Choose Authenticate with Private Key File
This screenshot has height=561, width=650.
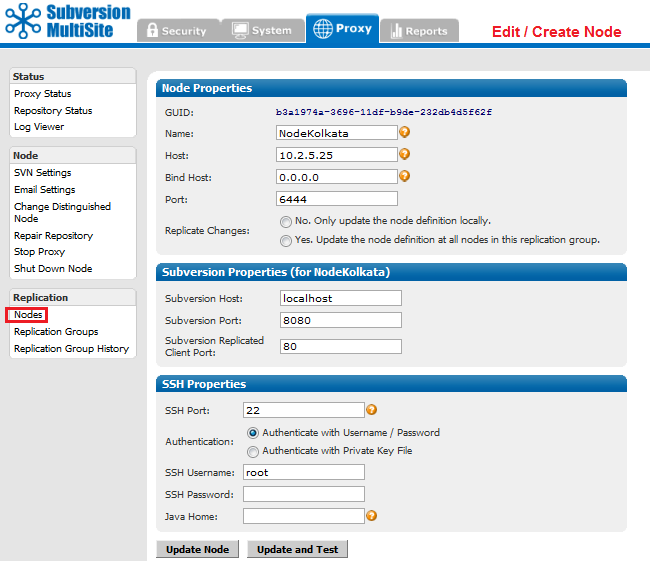pyautogui.click(x=253, y=452)
